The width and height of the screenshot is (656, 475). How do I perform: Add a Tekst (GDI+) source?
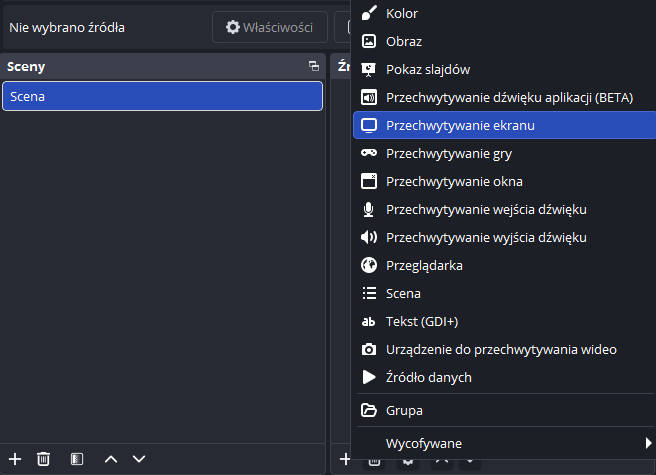(421, 322)
